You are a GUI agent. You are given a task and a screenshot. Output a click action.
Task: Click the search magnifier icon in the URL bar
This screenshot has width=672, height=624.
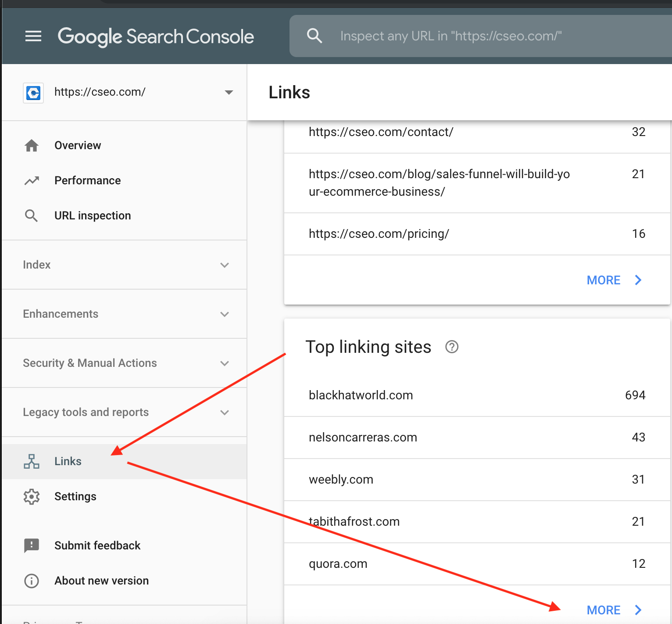pyautogui.click(x=315, y=36)
